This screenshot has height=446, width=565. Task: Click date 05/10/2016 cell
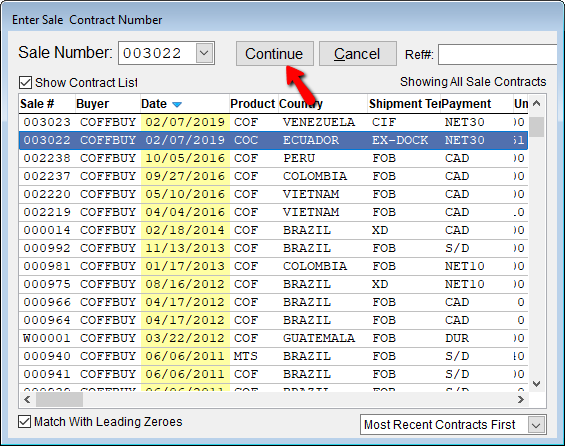[x=185, y=194]
